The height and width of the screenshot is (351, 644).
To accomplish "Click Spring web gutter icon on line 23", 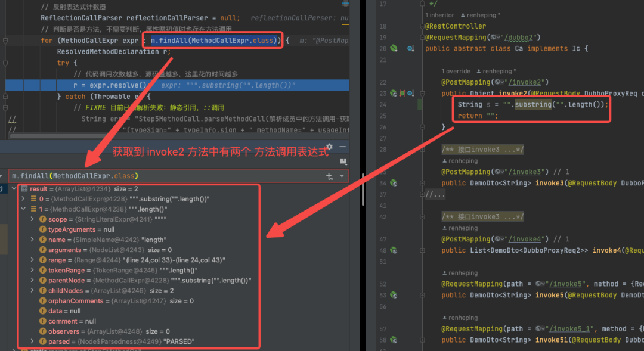I will (x=394, y=93).
